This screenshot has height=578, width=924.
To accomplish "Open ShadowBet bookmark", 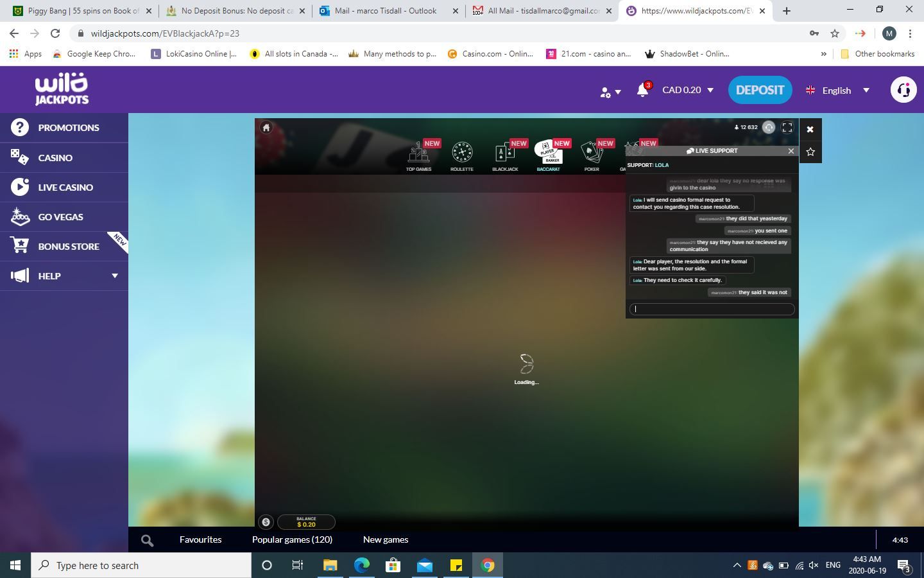I will click(687, 54).
